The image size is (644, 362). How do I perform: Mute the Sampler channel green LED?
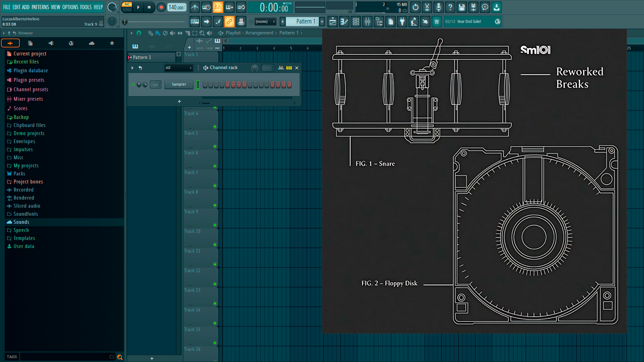tap(133, 84)
